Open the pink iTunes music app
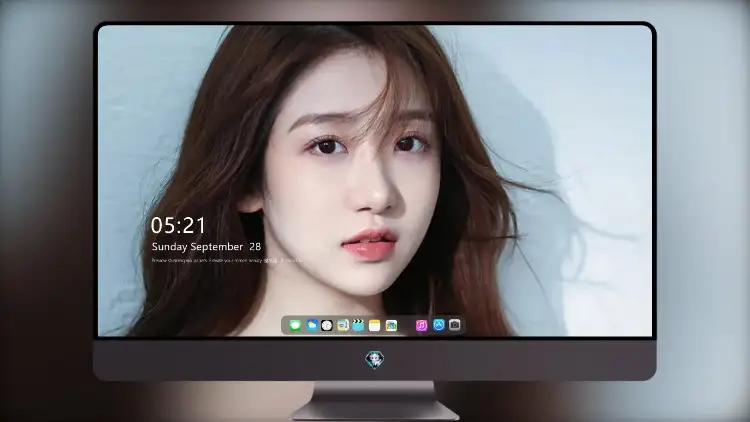This screenshot has width=750, height=422. [x=421, y=326]
